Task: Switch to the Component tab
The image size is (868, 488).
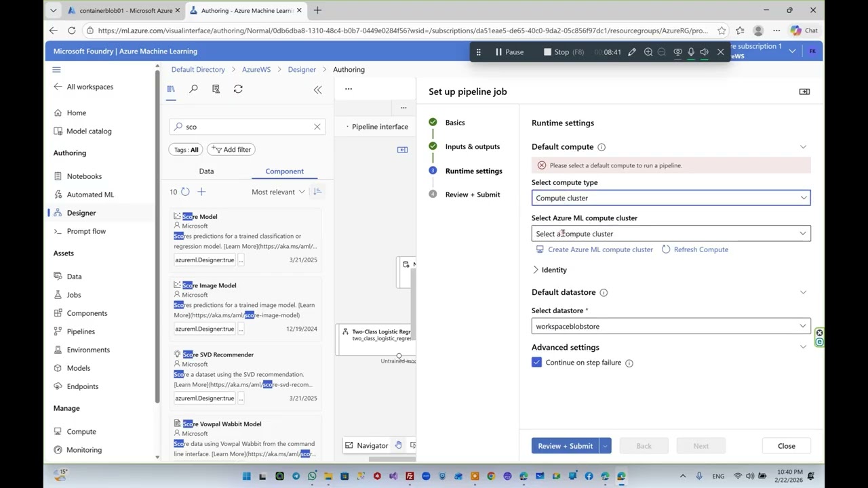Action: tap(284, 171)
